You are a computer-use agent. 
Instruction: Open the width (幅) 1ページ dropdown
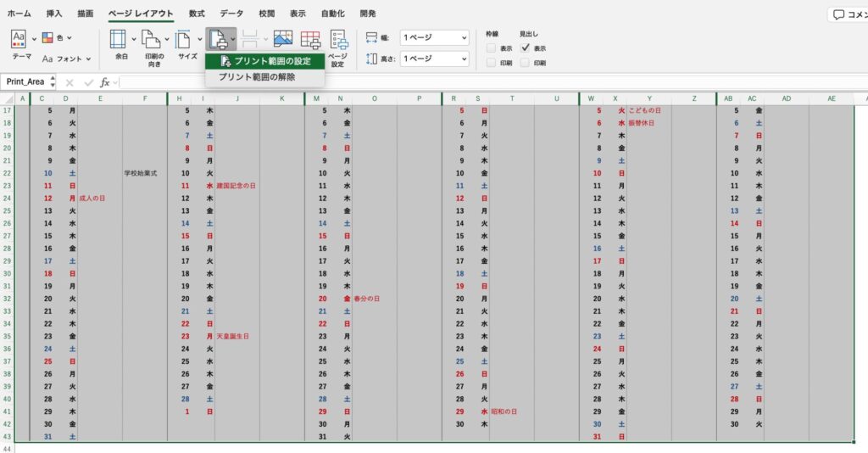click(435, 38)
